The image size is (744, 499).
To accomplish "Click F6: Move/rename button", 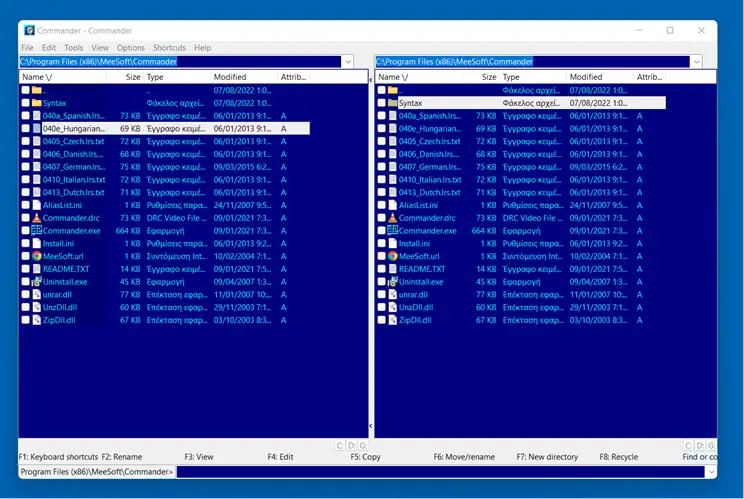I will (464, 457).
